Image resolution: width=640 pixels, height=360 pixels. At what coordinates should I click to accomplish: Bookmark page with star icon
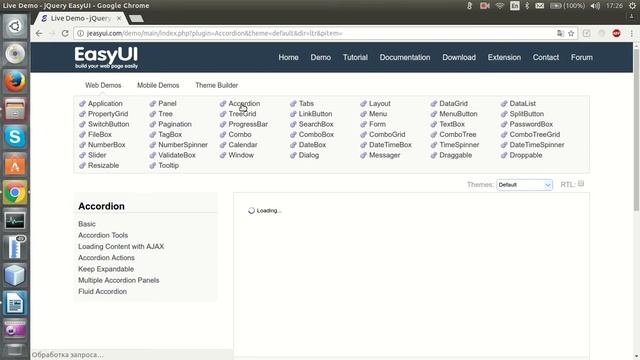(571, 33)
